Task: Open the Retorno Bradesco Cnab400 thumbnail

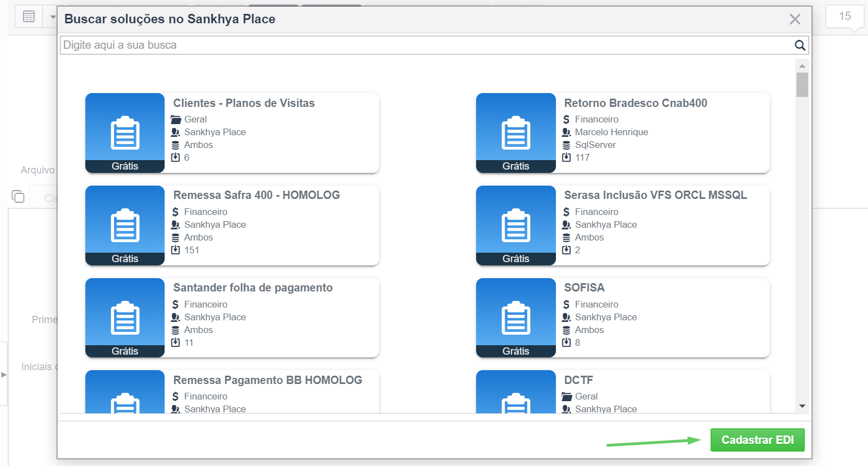Action: pos(515,133)
